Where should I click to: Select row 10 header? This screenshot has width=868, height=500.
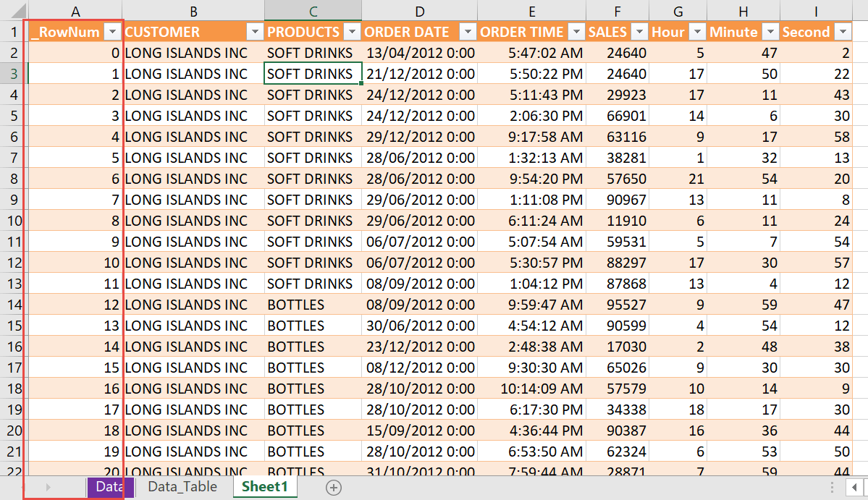coord(14,221)
